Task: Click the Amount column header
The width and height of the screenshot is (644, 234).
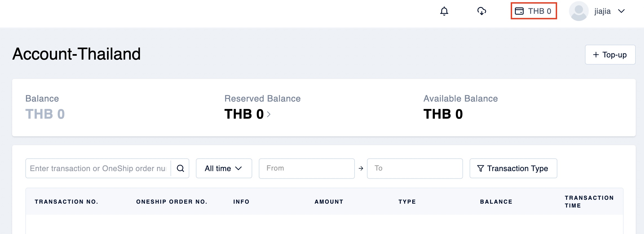Action: point(329,202)
